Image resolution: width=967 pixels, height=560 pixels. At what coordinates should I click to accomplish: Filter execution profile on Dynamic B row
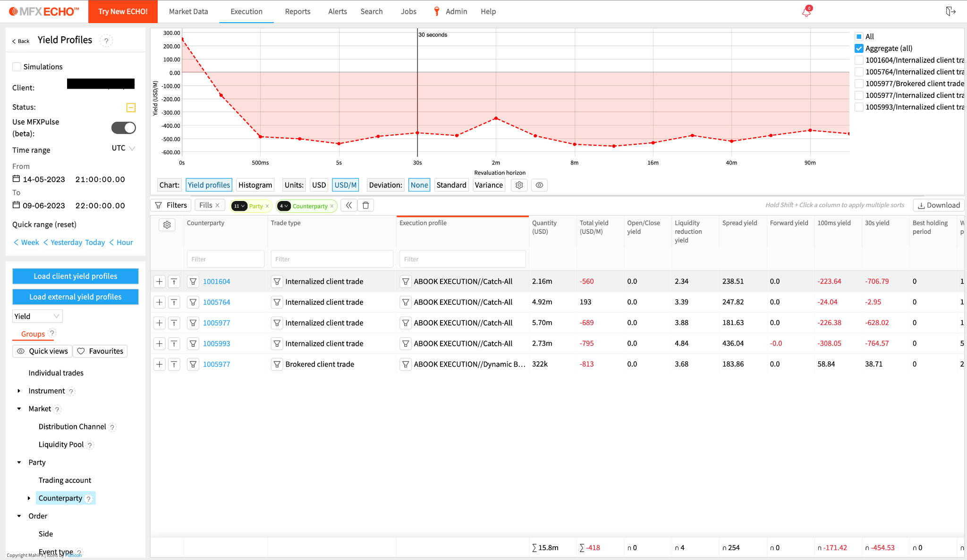(406, 365)
